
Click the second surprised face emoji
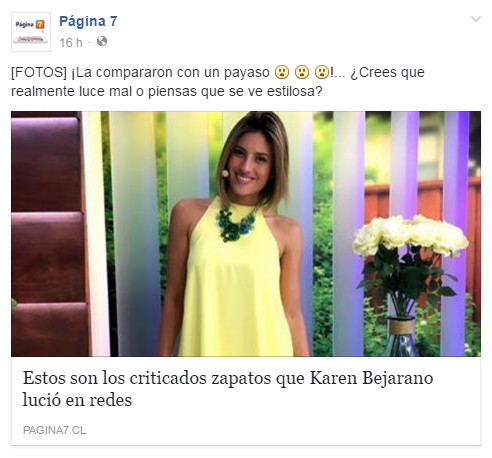[302, 72]
